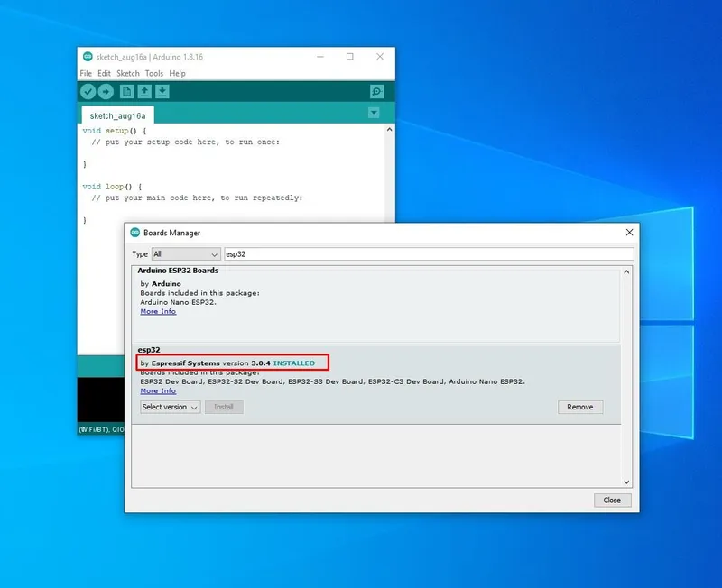Click More Info under the esp32 entry
The width and height of the screenshot is (722, 588).
click(157, 390)
